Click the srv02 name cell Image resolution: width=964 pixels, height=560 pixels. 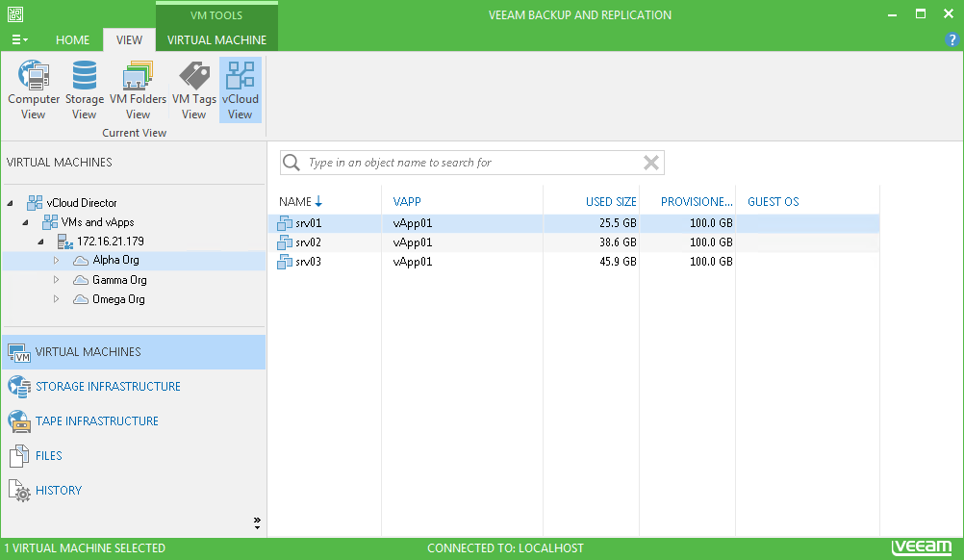point(308,242)
